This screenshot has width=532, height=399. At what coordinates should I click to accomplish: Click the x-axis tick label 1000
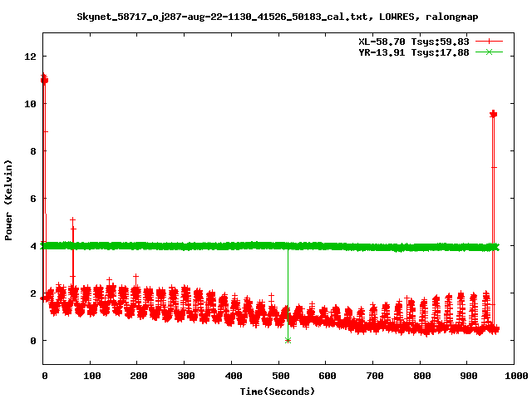[516, 376]
